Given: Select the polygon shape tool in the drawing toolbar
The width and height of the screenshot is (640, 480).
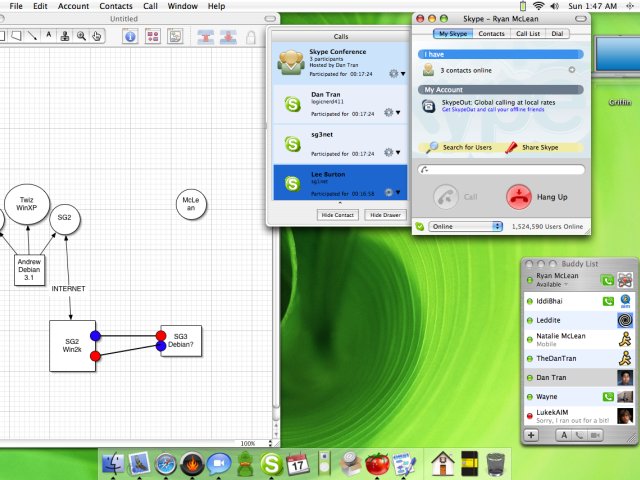Looking at the screenshot, I should click(16, 36).
